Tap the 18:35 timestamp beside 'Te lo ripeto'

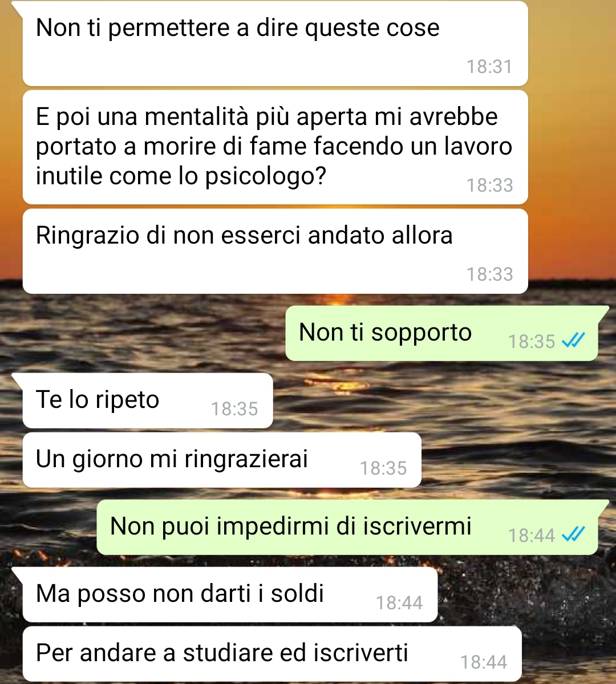[235, 409]
